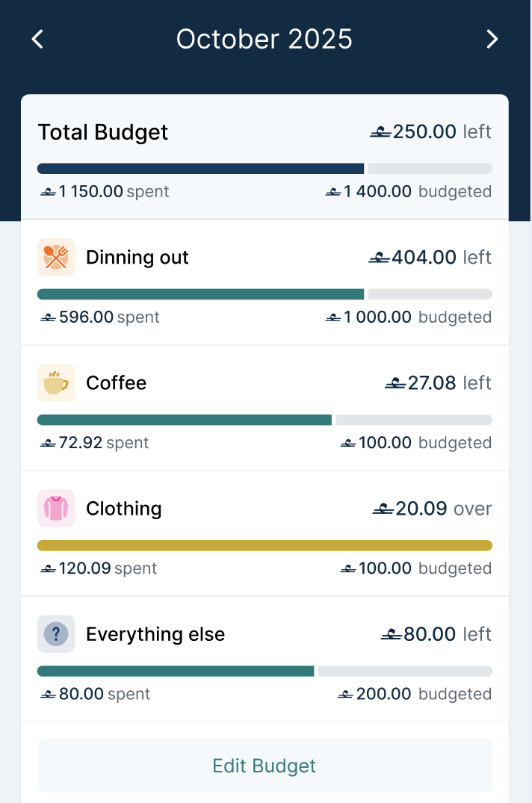Viewport: 532px width, 803px height.
Task: Open the Everything else category label
Action: point(155,634)
